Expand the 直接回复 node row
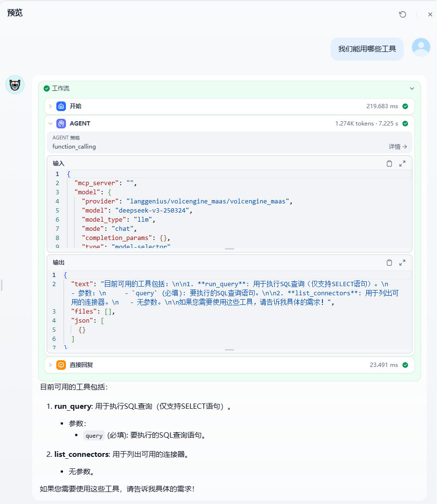437x504 pixels. click(51, 365)
